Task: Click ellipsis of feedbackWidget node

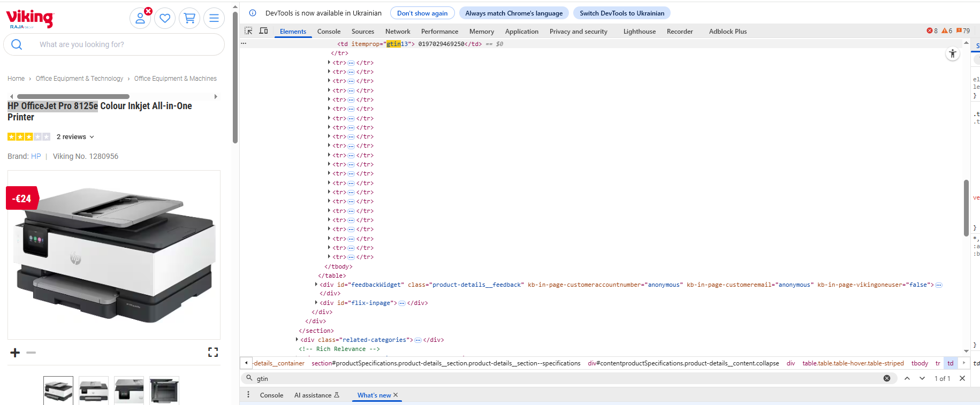Action: [939, 285]
